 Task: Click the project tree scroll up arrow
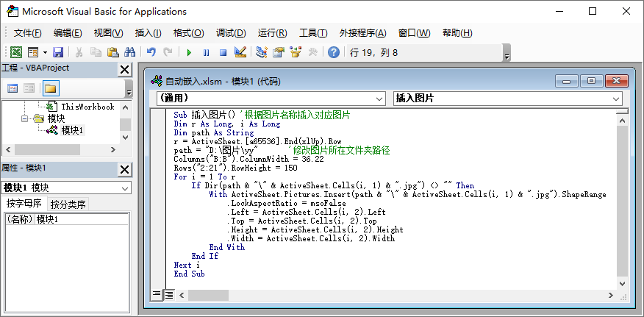(125, 107)
